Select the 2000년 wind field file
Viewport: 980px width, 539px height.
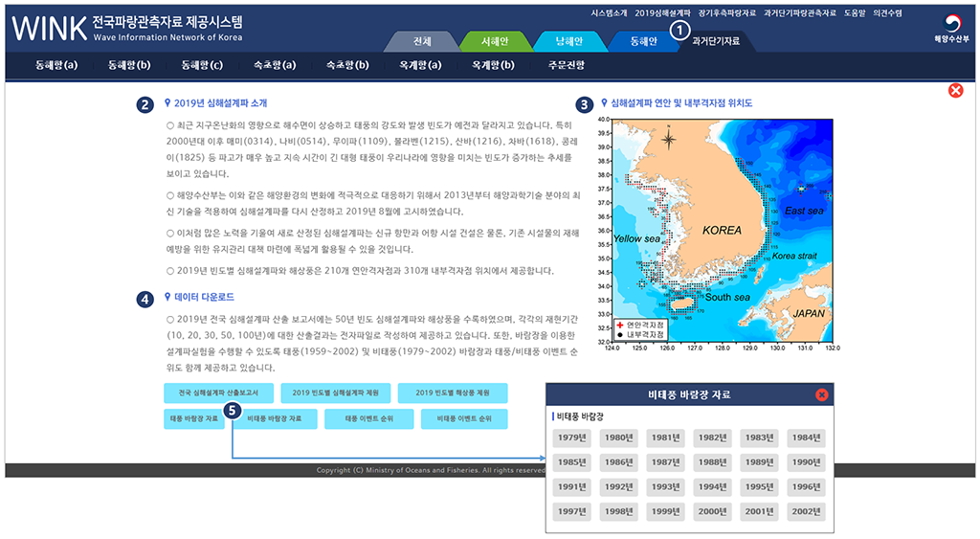point(712,511)
